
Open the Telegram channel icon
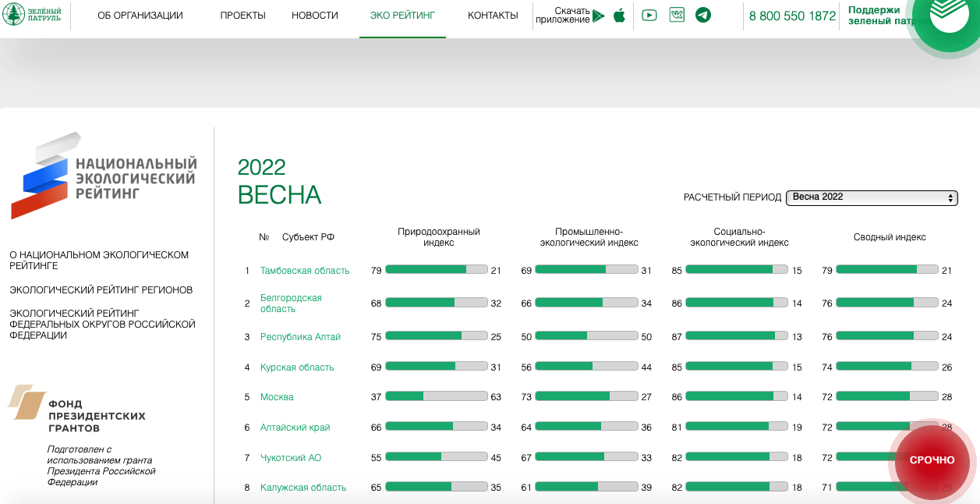tap(703, 16)
